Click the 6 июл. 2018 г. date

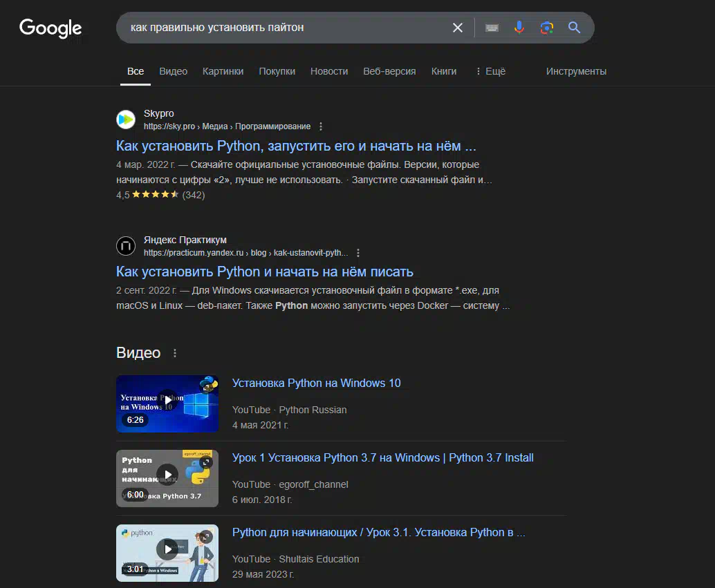point(262,500)
